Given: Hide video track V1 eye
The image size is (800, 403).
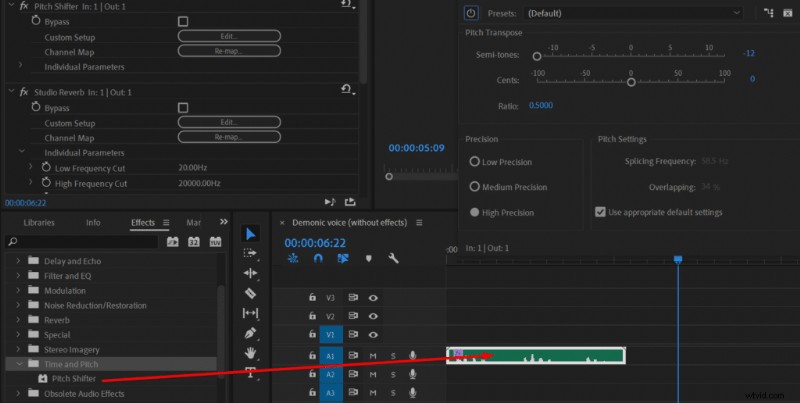Looking at the screenshot, I should tap(373, 335).
